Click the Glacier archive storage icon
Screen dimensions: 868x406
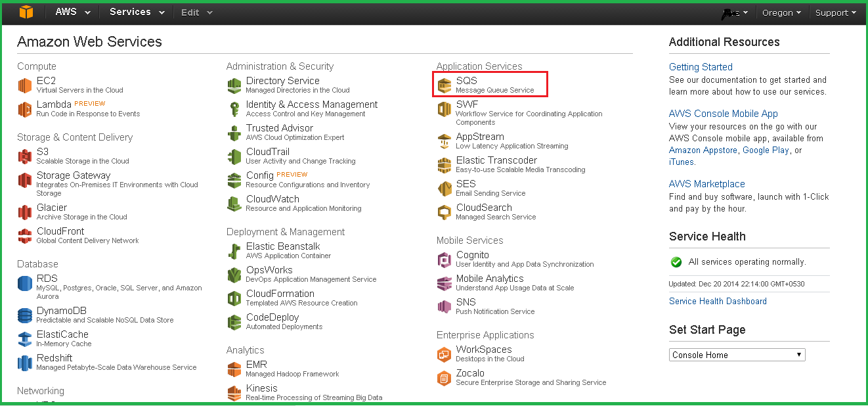25,212
